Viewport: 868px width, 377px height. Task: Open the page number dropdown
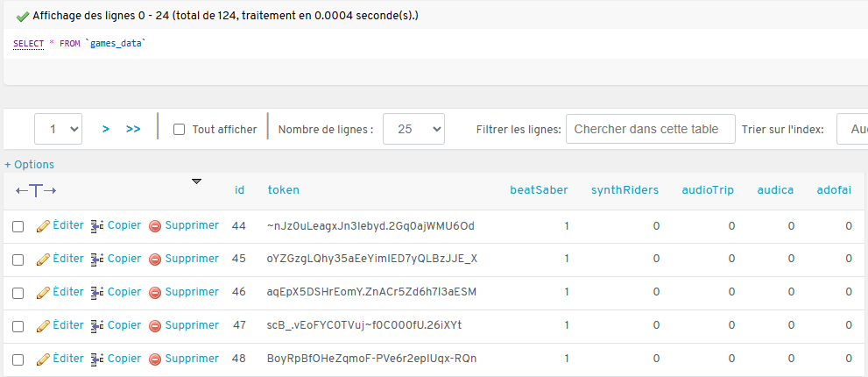pos(59,129)
